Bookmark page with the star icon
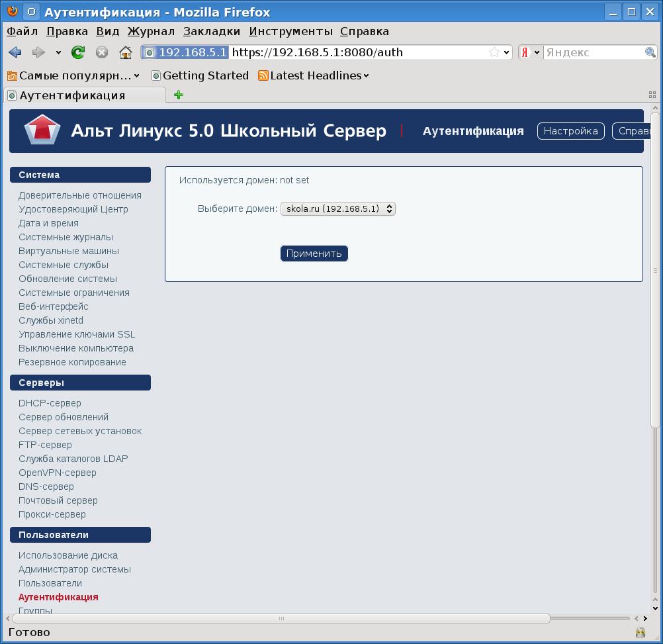Viewport: 663px width, 644px height. pyautogui.click(x=494, y=52)
